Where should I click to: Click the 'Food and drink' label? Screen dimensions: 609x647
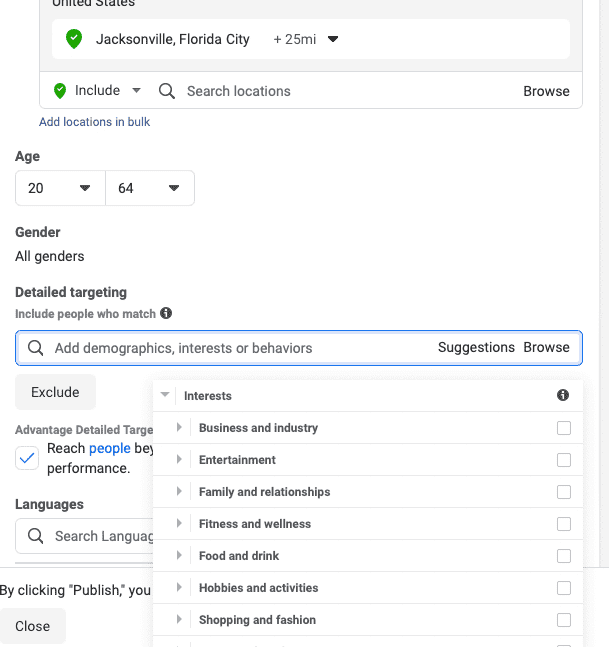click(239, 556)
